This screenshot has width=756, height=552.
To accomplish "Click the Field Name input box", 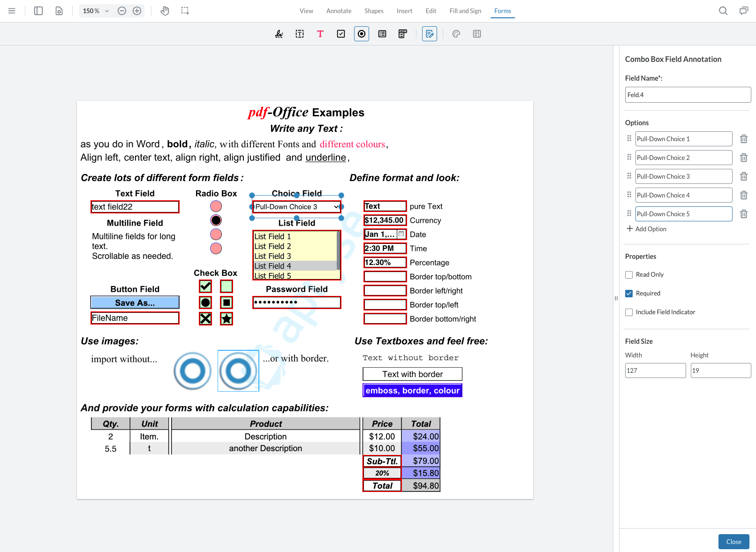I will pyautogui.click(x=688, y=95).
